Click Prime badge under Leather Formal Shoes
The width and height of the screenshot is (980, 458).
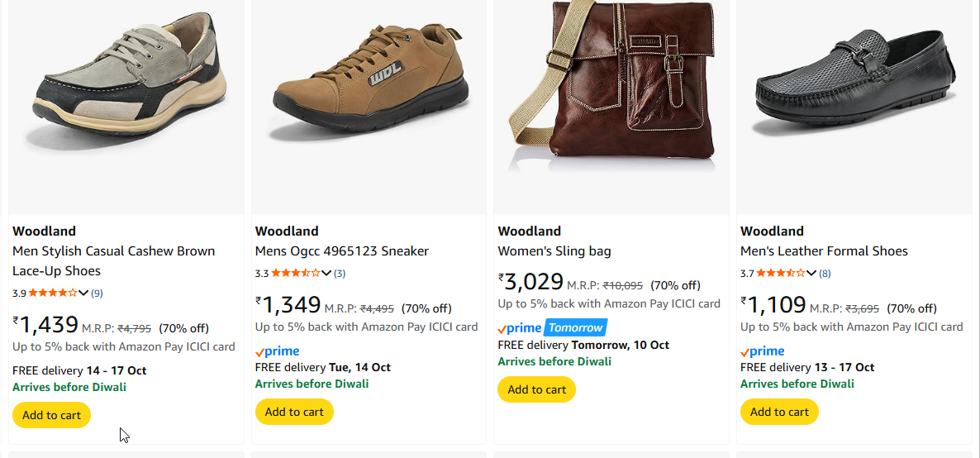click(763, 351)
